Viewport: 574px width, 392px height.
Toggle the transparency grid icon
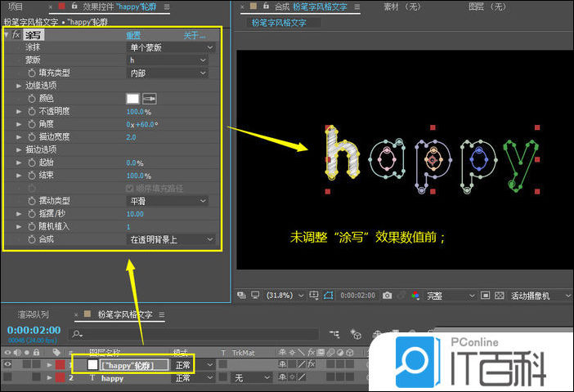tap(500, 295)
